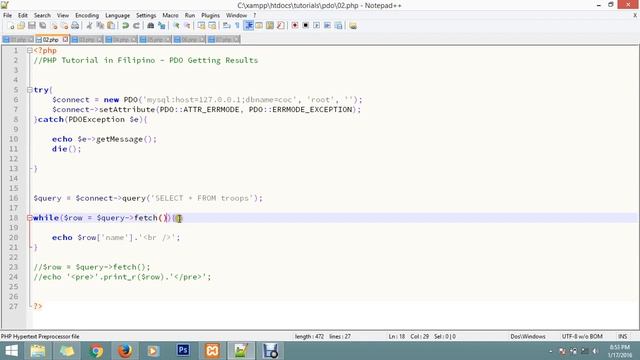Click the Paste clipboard icon
The width and height of the screenshot is (640, 360).
coord(111,26)
